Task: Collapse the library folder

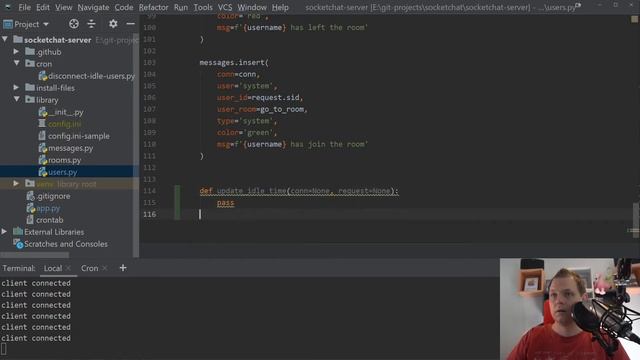Action: [16, 99]
